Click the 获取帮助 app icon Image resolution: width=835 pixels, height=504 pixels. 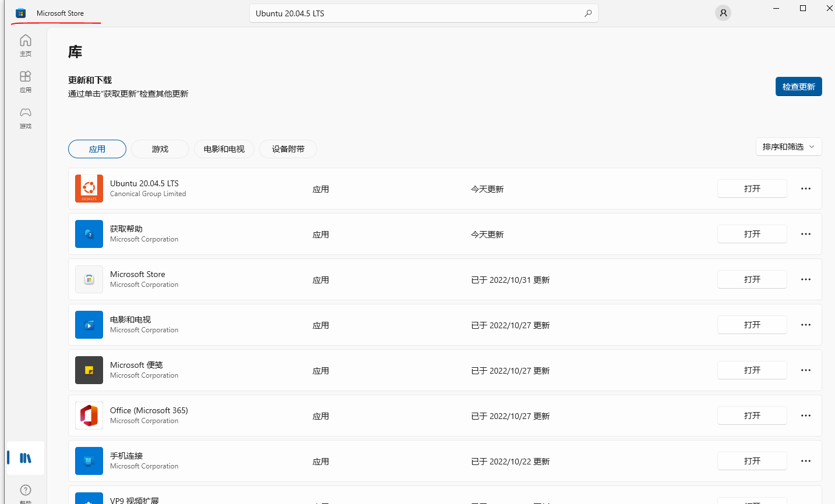click(89, 234)
